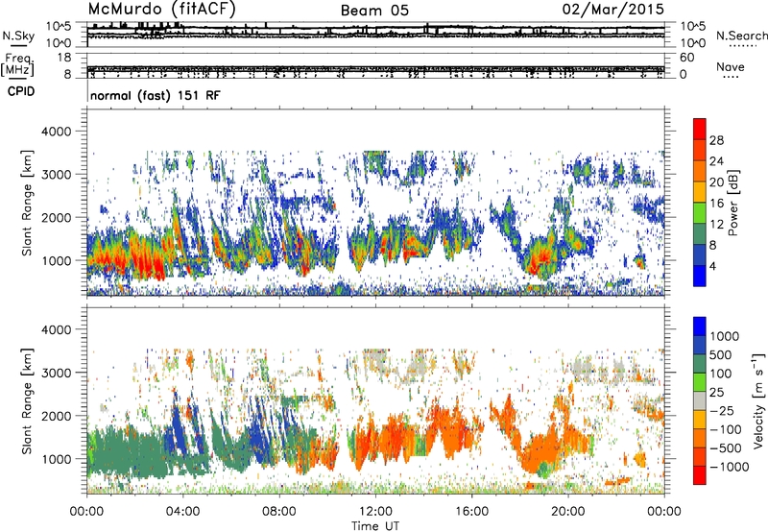Click the 'Nave' legend label
768x532 pixels.
pyautogui.click(x=731, y=66)
